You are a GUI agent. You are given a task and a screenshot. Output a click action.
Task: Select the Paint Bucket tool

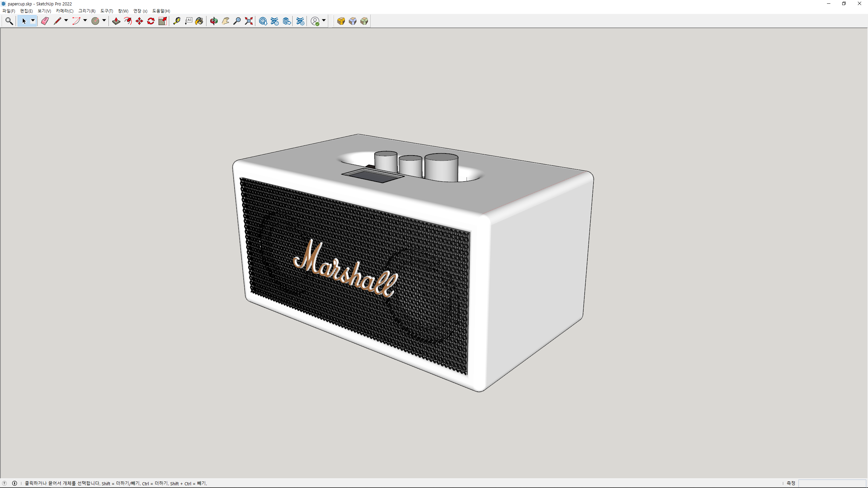(199, 21)
